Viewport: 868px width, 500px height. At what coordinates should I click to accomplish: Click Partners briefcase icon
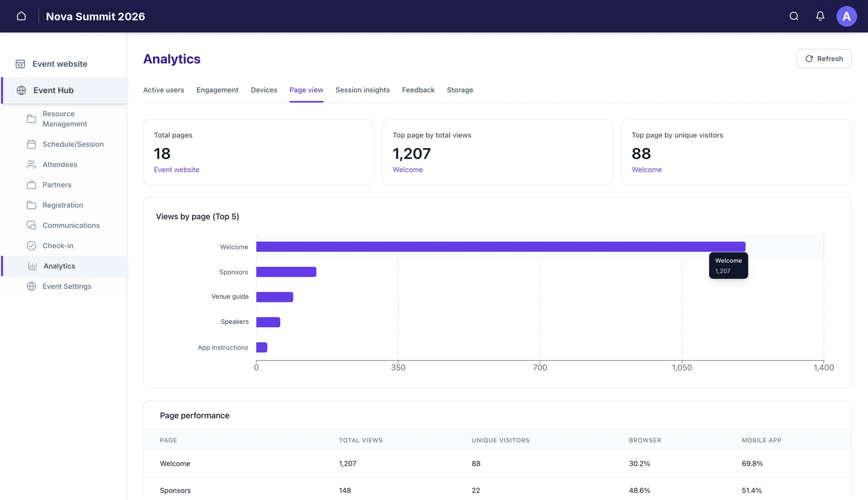(31, 185)
